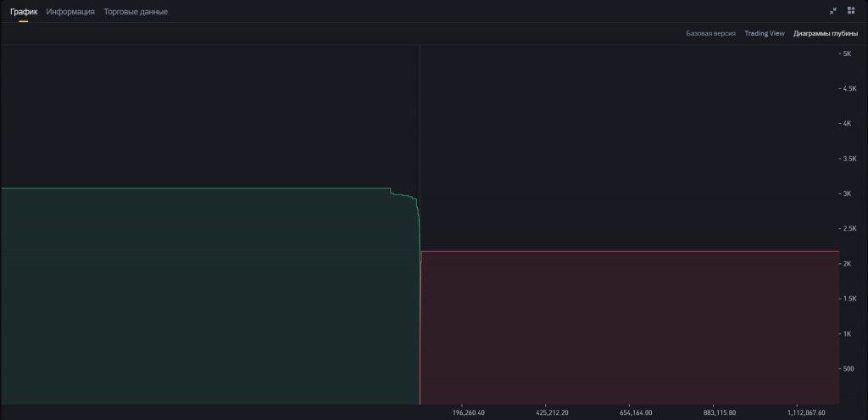Open the Информация tab
This screenshot has height=420, width=868.
70,12
